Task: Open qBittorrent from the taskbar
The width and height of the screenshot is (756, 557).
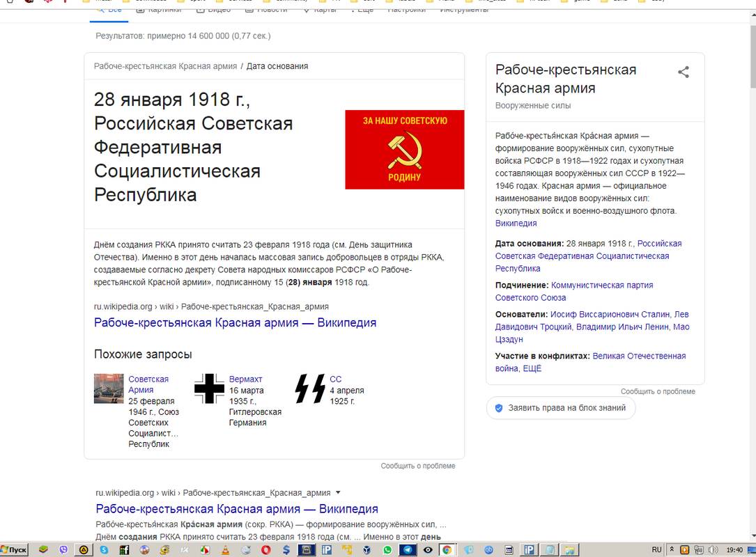Action: coord(489,550)
